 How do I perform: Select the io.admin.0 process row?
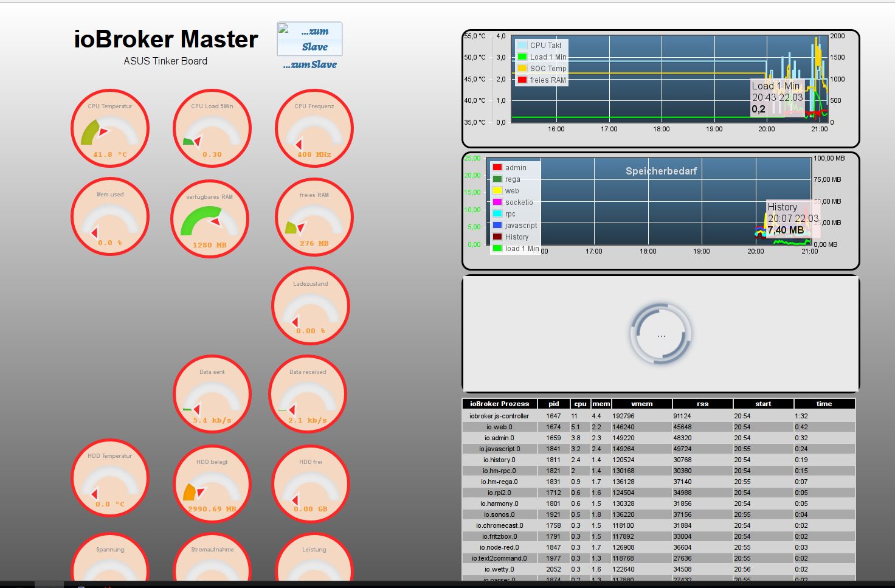tap(659, 438)
